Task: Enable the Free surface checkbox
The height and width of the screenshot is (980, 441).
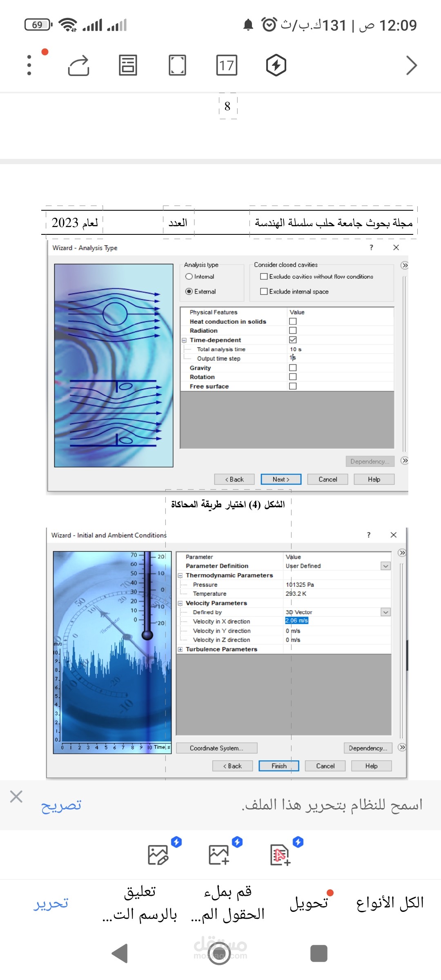Action: click(x=293, y=386)
